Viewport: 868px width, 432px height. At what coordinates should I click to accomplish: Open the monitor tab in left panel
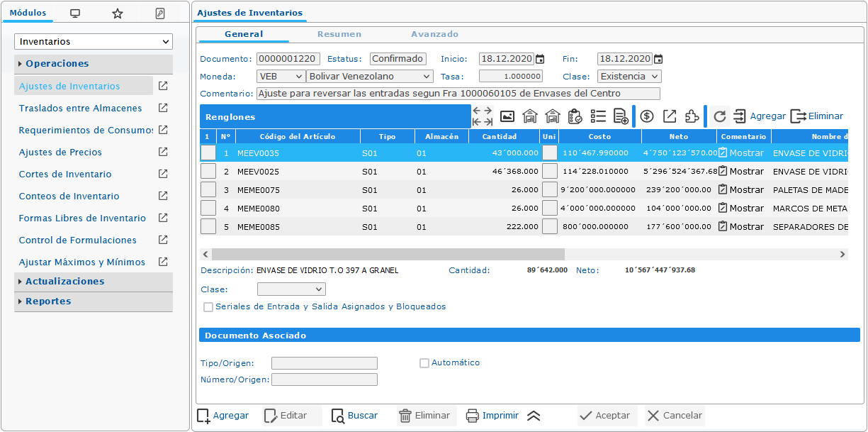[x=75, y=13]
